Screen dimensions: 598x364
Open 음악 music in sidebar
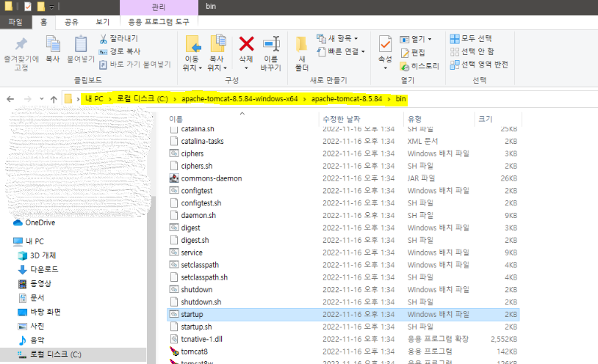(x=32, y=340)
